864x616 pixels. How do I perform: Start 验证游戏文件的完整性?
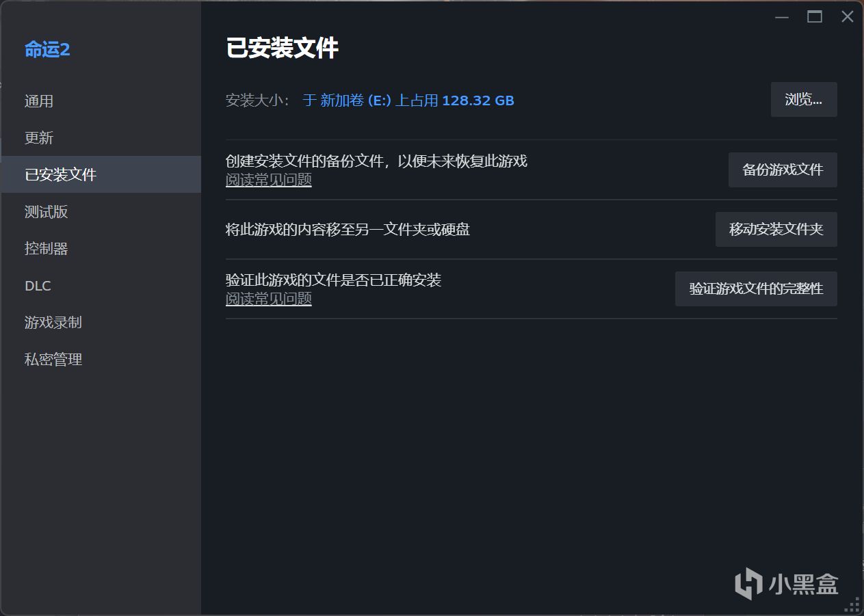tap(755, 289)
